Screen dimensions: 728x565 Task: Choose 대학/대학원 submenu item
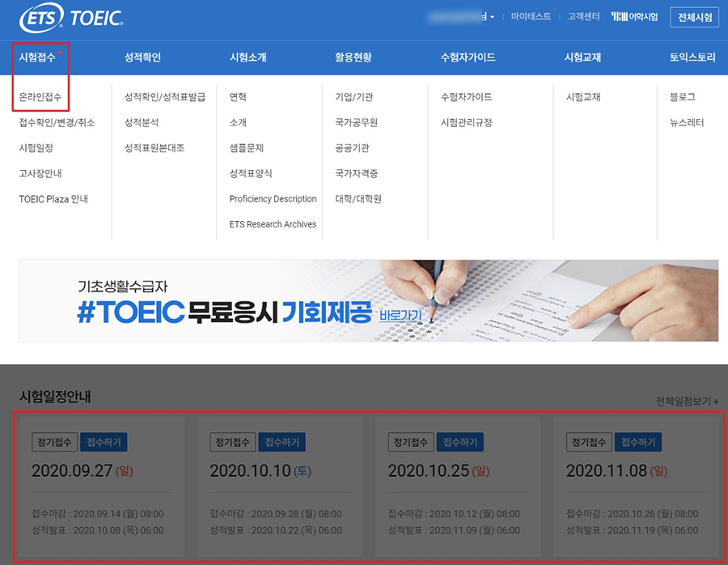[x=358, y=199]
